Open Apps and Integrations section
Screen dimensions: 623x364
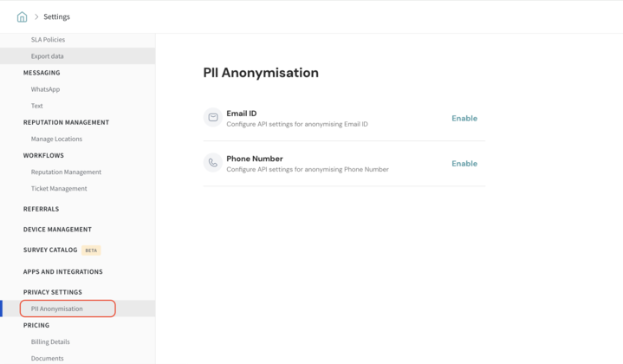tap(62, 271)
